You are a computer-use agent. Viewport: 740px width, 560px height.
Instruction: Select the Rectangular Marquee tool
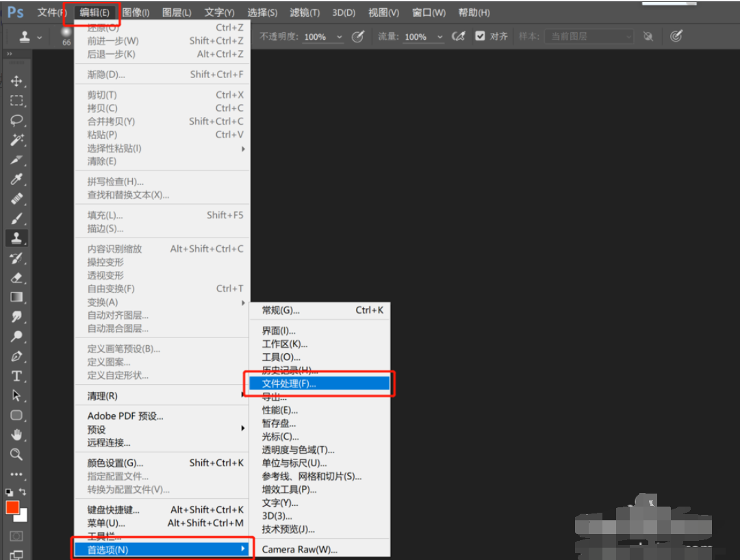tap(16, 101)
